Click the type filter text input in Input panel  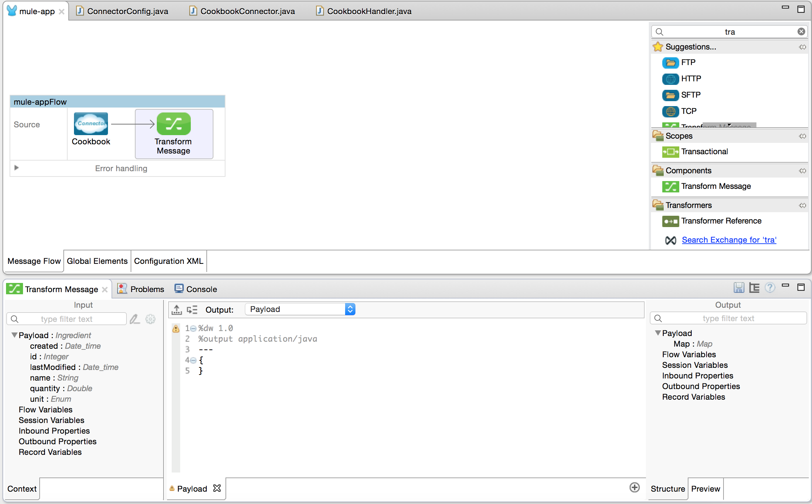[67, 318]
